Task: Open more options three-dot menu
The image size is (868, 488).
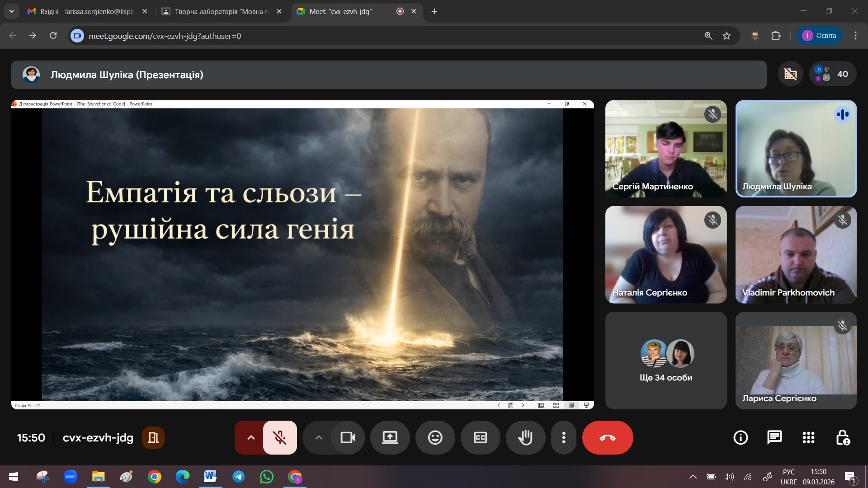Action: click(563, 437)
